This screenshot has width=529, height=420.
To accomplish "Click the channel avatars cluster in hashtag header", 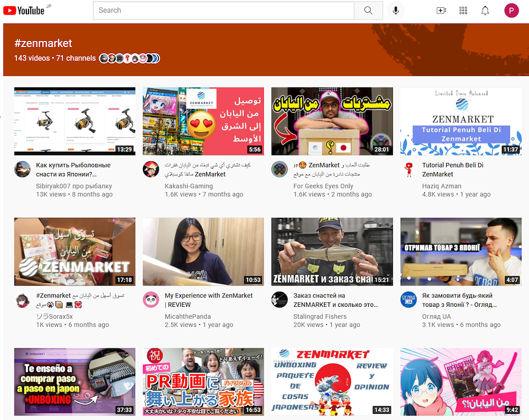I will [x=129, y=58].
